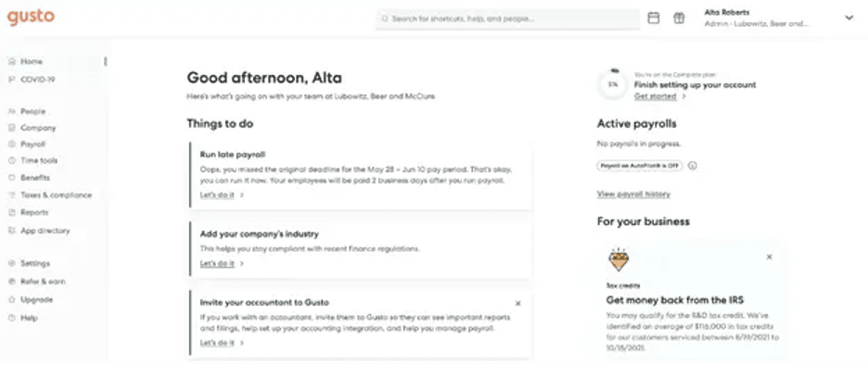Open the gift icon in header

(679, 19)
